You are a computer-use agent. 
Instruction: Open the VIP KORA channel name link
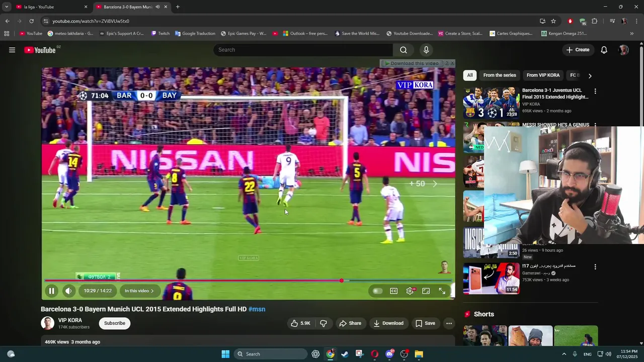(x=70, y=320)
